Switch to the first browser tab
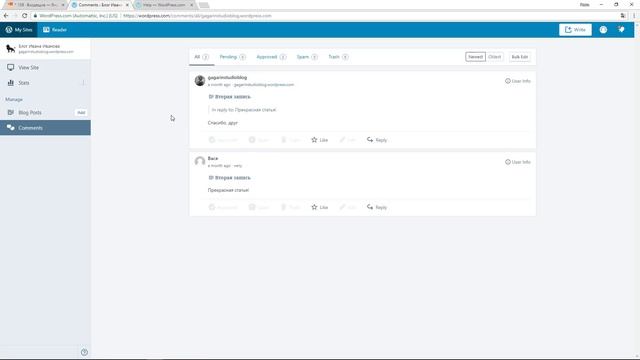Image resolution: width=640 pixels, height=360 pixels. pyautogui.click(x=35, y=5)
